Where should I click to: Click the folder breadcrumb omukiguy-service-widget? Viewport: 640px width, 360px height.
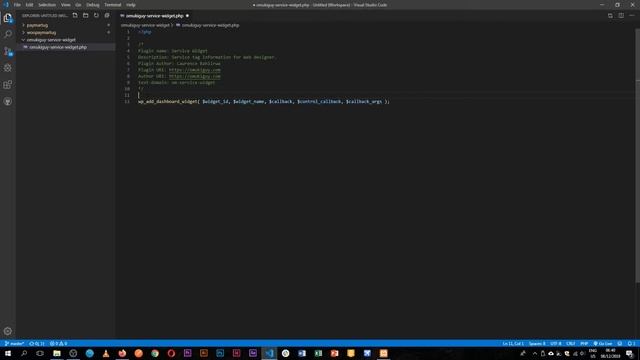(145, 25)
